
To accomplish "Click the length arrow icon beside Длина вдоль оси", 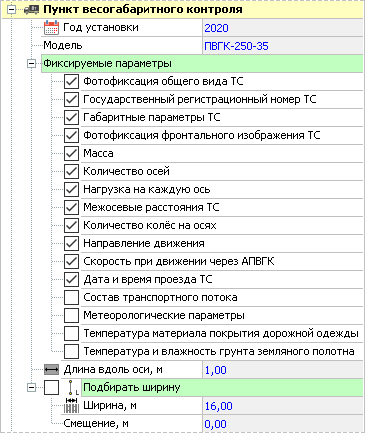I will (51, 369).
